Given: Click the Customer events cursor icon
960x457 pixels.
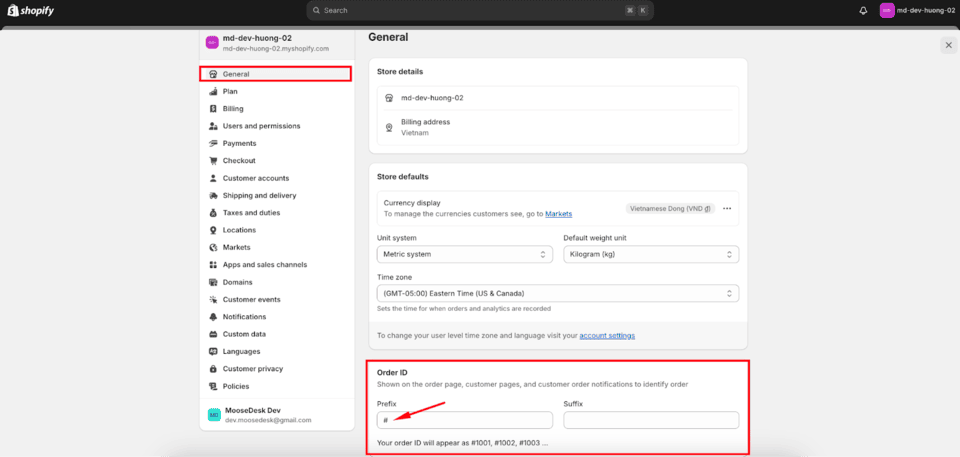Looking at the screenshot, I should point(213,300).
